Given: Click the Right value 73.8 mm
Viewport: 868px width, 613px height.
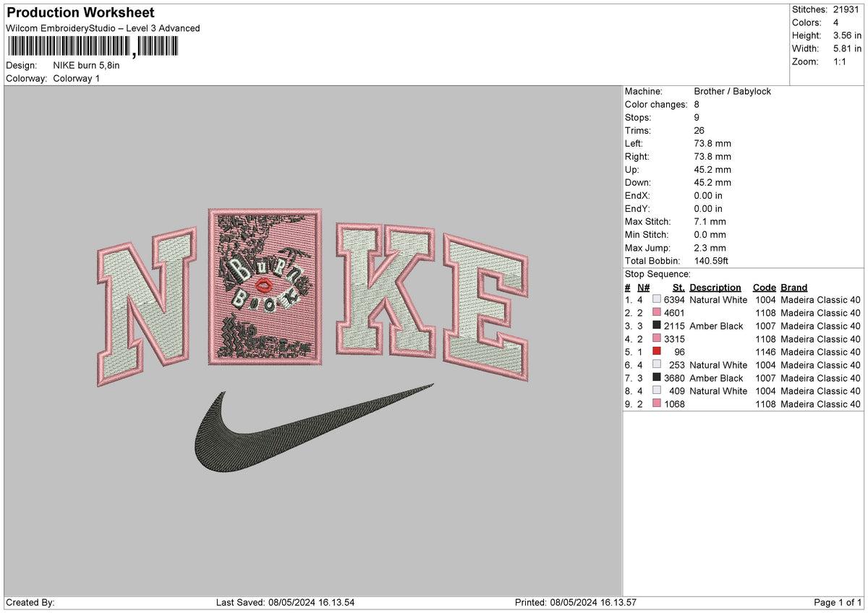Looking at the screenshot, I should pos(712,157).
